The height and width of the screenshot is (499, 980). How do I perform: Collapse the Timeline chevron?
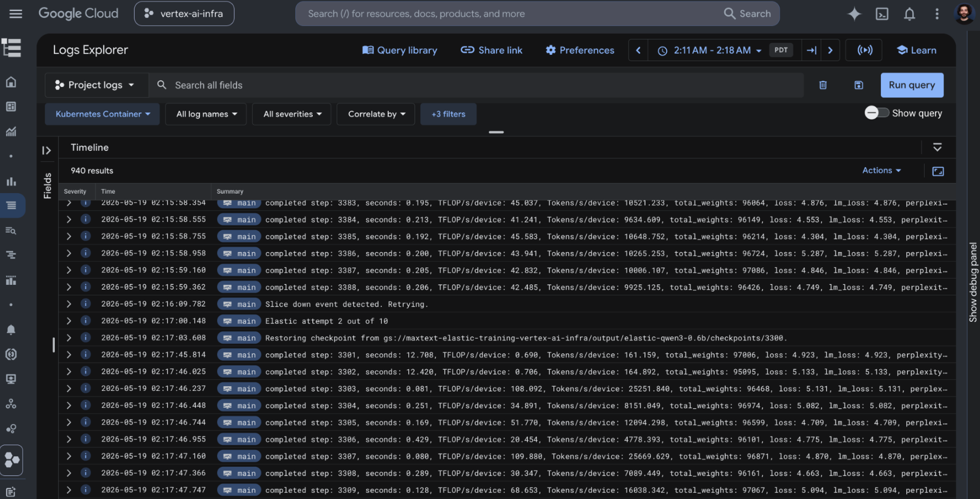tap(937, 147)
